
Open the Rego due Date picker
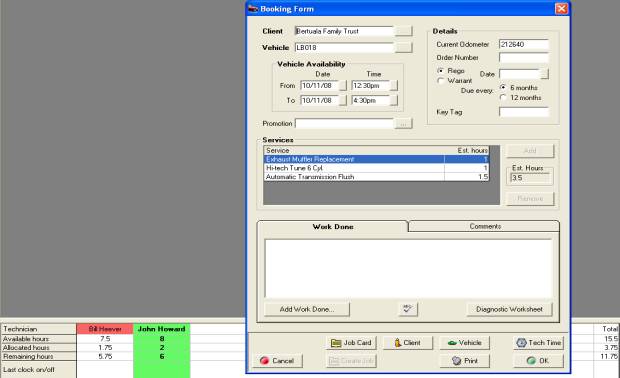pos(544,74)
